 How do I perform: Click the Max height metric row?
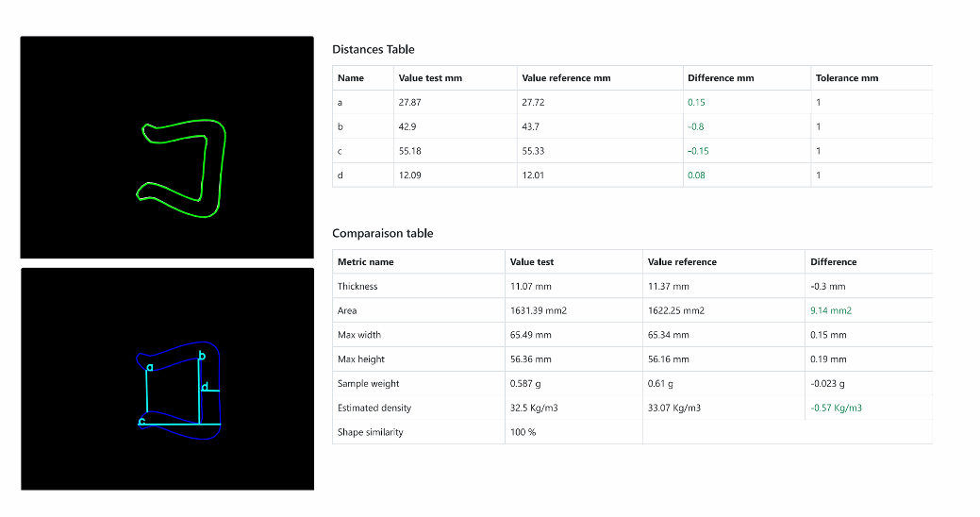632,359
